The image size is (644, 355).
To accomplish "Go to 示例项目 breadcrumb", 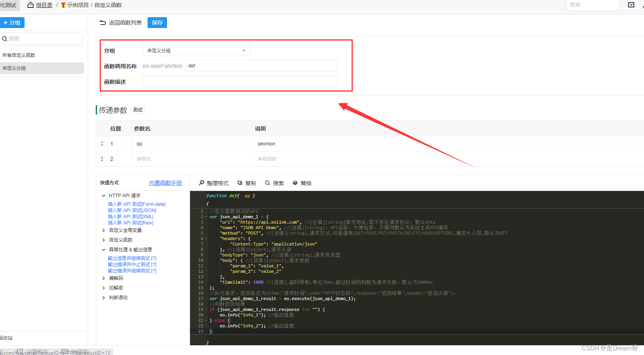I will click(x=78, y=5).
